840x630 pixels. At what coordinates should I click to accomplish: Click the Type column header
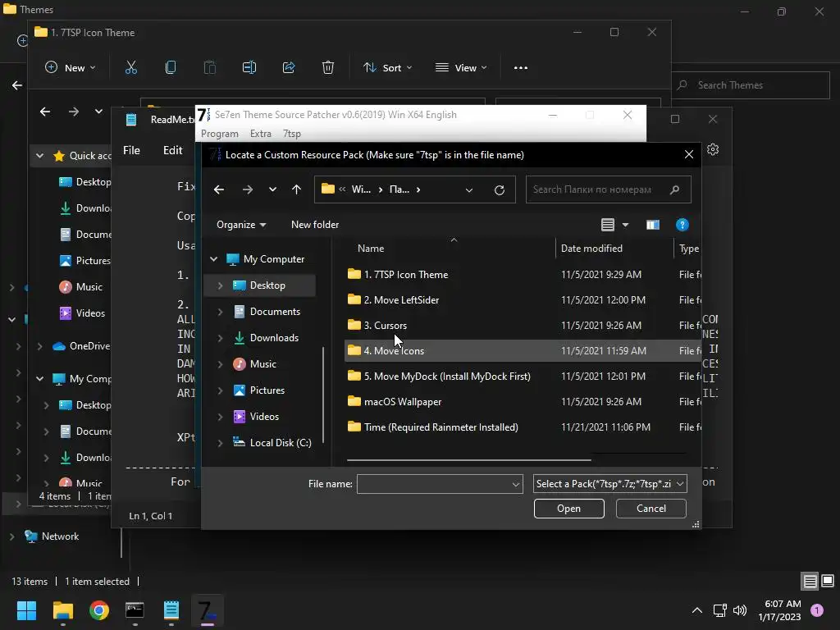click(689, 249)
